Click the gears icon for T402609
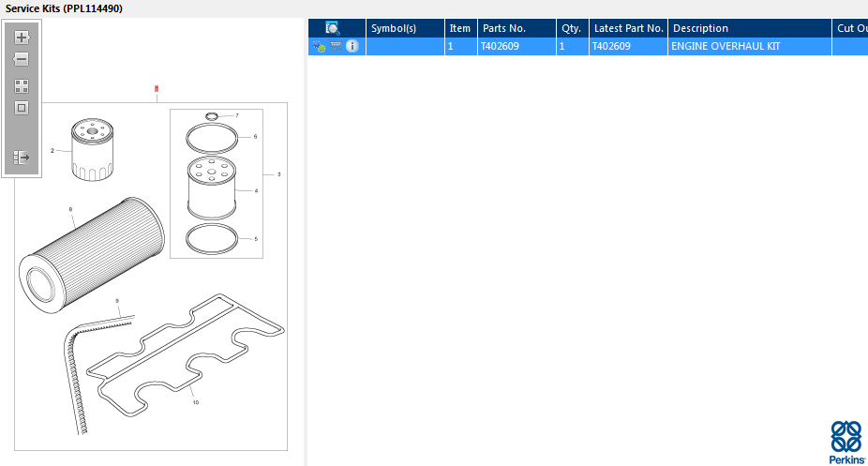The width and height of the screenshot is (868, 466). point(319,47)
